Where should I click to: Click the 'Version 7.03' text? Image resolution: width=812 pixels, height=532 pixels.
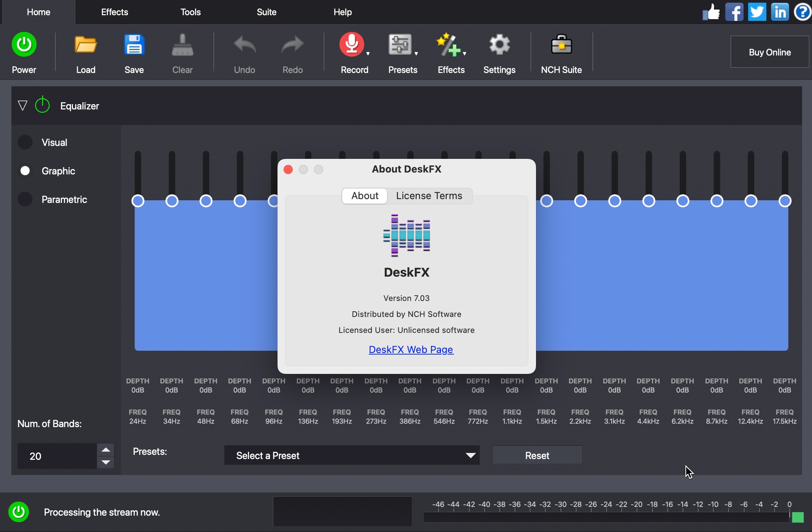coord(406,298)
